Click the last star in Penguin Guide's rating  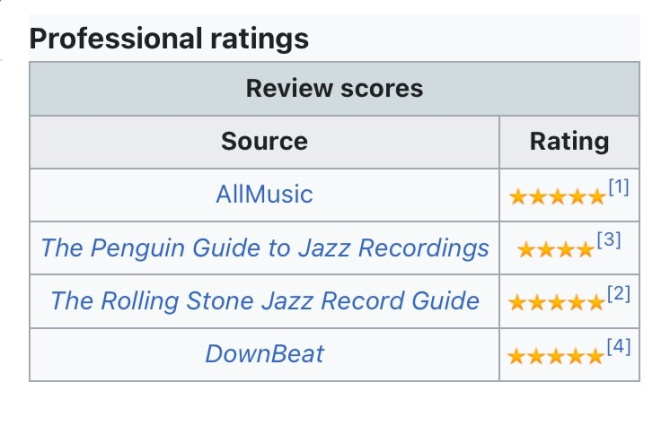pyautogui.click(x=585, y=250)
